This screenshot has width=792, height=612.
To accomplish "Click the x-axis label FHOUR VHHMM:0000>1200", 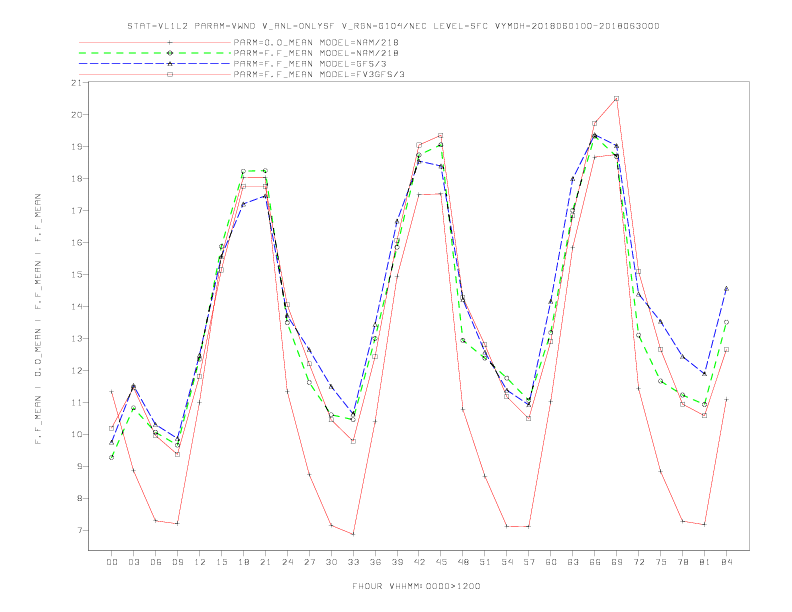I will (416, 586).
